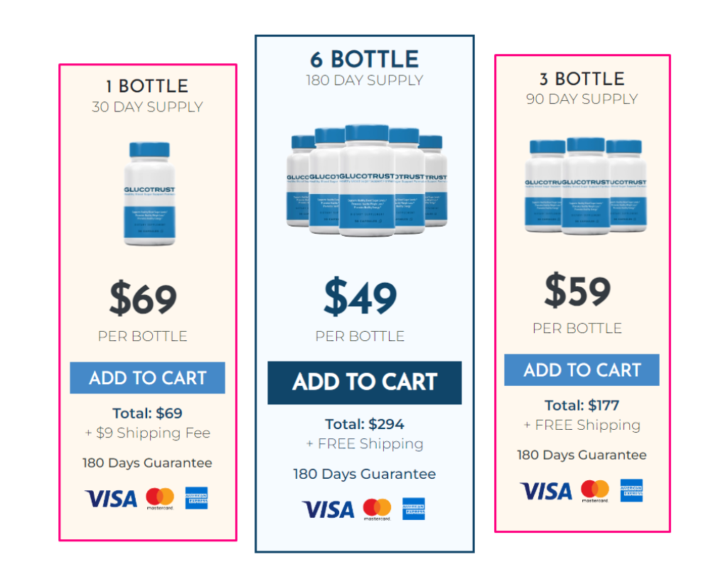728x574 pixels.
Task: Click the Mastercard icon under 6 Bottle
Action: coord(377,509)
